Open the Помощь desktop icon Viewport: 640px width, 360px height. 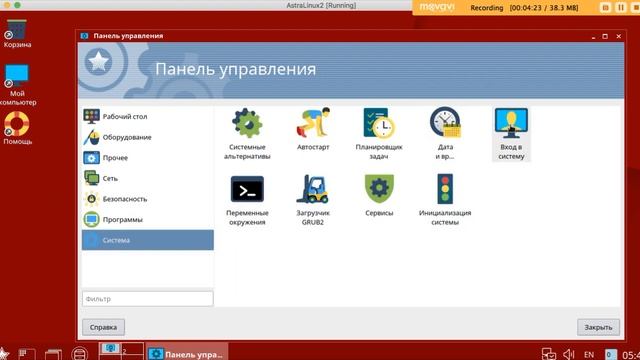(x=17, y=128)
